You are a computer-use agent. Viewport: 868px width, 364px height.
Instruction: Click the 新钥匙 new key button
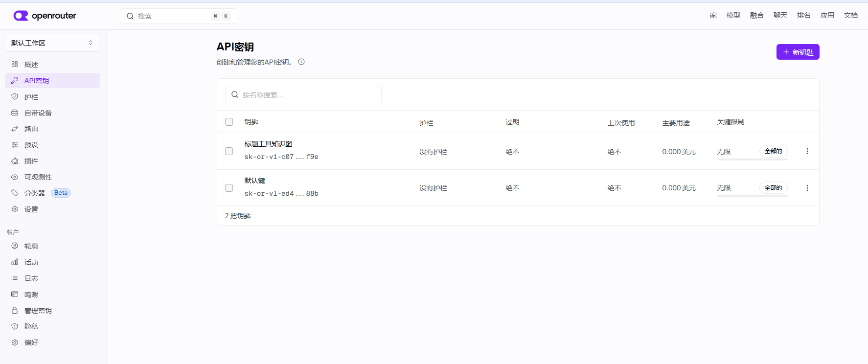pos(798,52)
